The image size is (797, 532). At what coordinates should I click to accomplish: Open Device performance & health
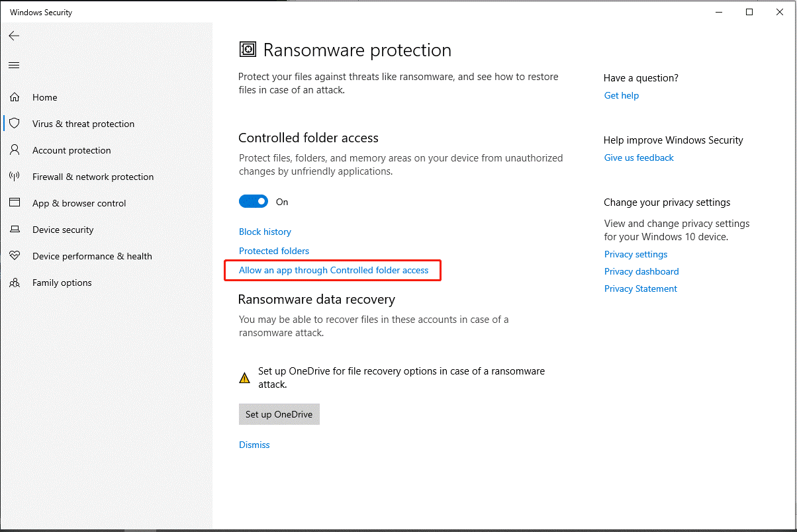[x=92, y=256]
